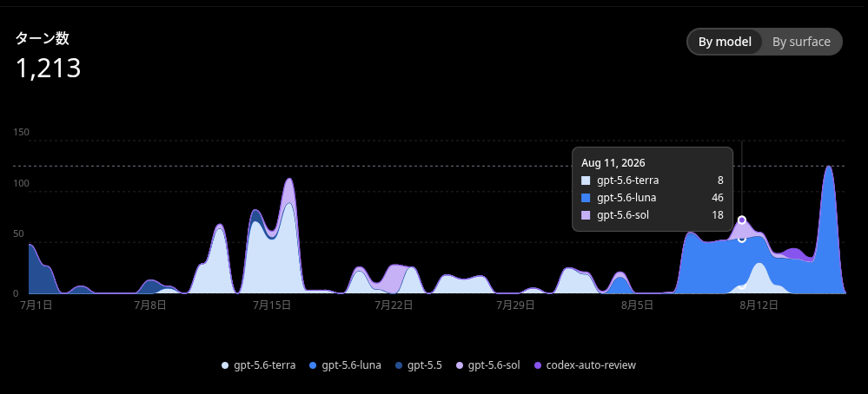Toggle gpt-5.6-sol legend dot
Image resolution: width=868 pixels, height=394 pixels.
pyautogui.click(x=460, y=365)
